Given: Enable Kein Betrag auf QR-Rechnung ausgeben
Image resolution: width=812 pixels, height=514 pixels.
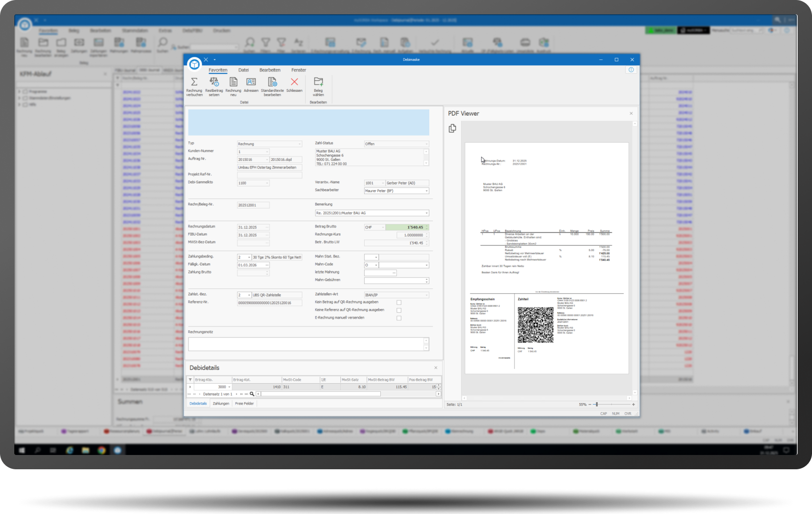Looking at the screenshot, I should (399, 303).
